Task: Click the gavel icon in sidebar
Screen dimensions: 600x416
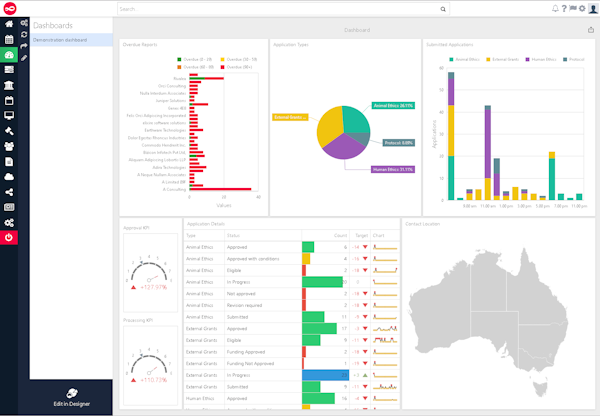Action: [x=9, y=130]
